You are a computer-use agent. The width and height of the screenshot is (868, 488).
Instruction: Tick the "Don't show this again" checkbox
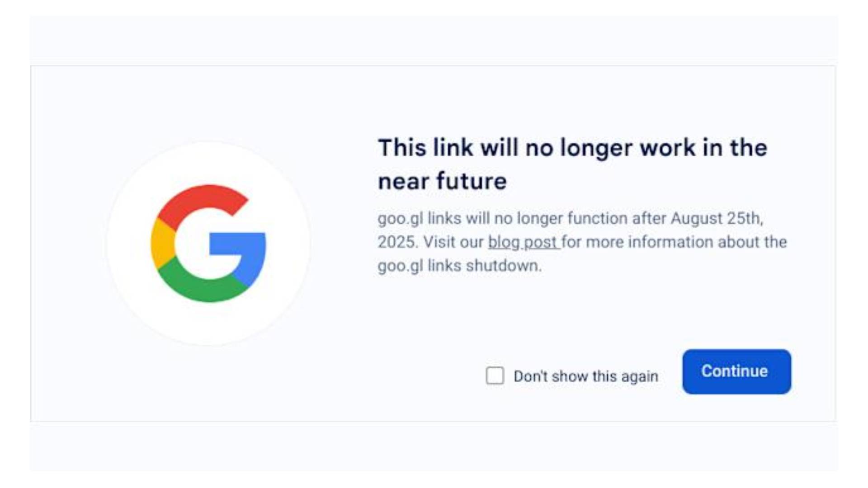point(495,375)
